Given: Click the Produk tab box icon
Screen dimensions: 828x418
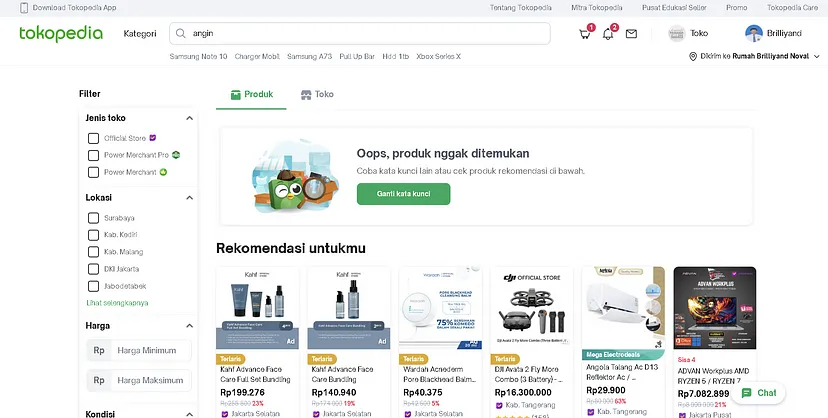Looking at the screenshot, I should click(x=236, y=94).
